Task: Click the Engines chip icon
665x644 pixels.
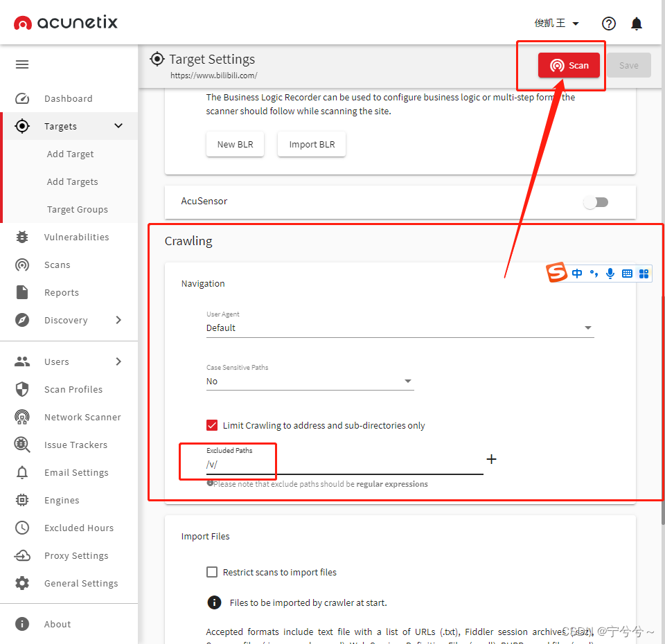Action: tap(22, 500)
